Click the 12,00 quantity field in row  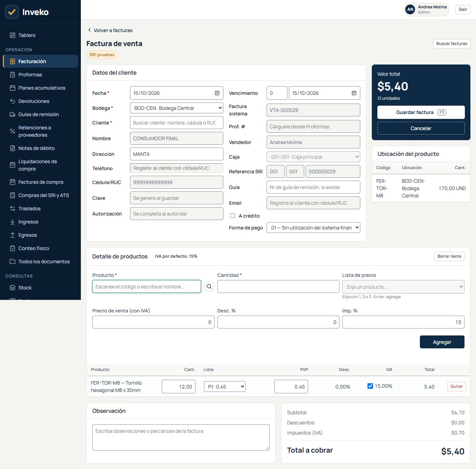(178, 387)
